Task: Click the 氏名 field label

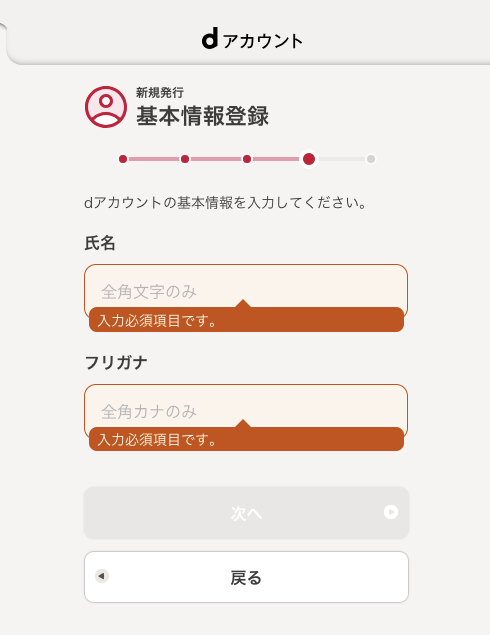Action: tap(100, 243)
